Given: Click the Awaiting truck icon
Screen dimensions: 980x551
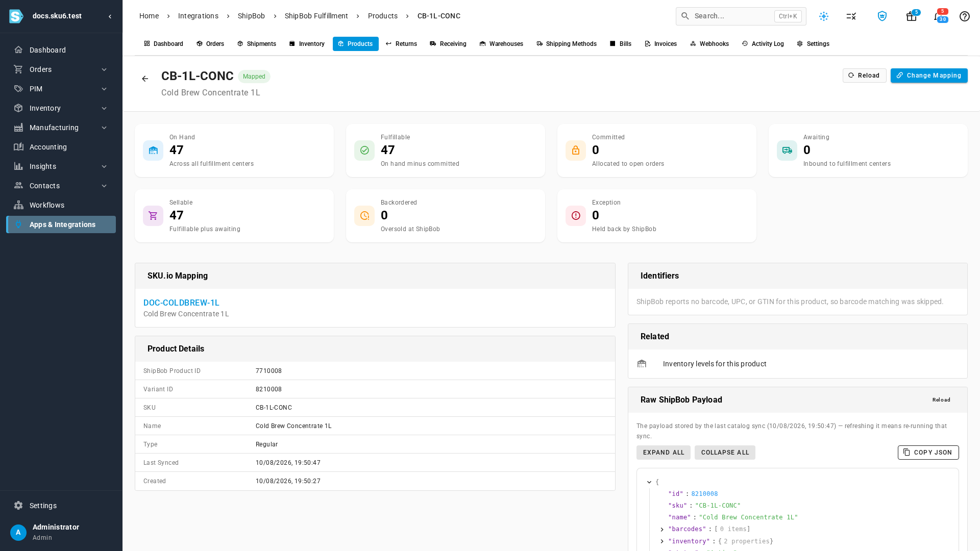Looking at the screenshot, I should coord(787,151).
